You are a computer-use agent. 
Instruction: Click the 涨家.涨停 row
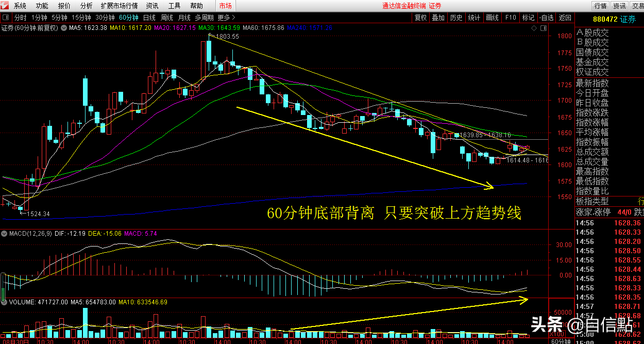coord(592,211)
